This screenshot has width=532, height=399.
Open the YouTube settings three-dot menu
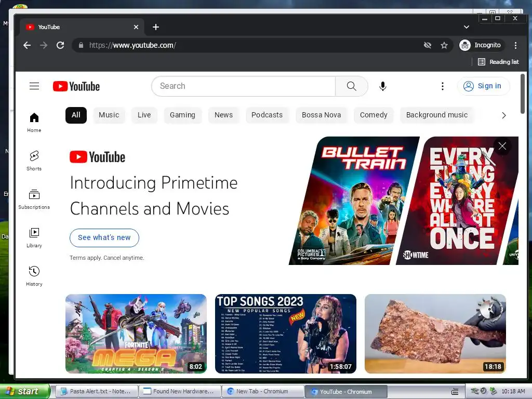[443, 86]
